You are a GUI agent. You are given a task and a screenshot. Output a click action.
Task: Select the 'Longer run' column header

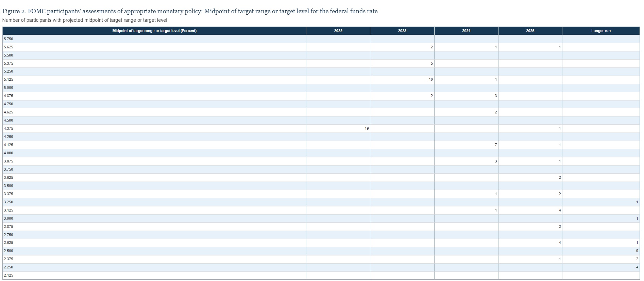[x=601, y=31]
